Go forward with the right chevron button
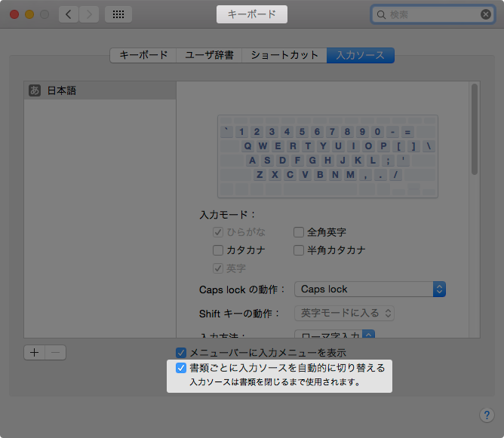The image size is (504, 438). [x=89, y=14]
